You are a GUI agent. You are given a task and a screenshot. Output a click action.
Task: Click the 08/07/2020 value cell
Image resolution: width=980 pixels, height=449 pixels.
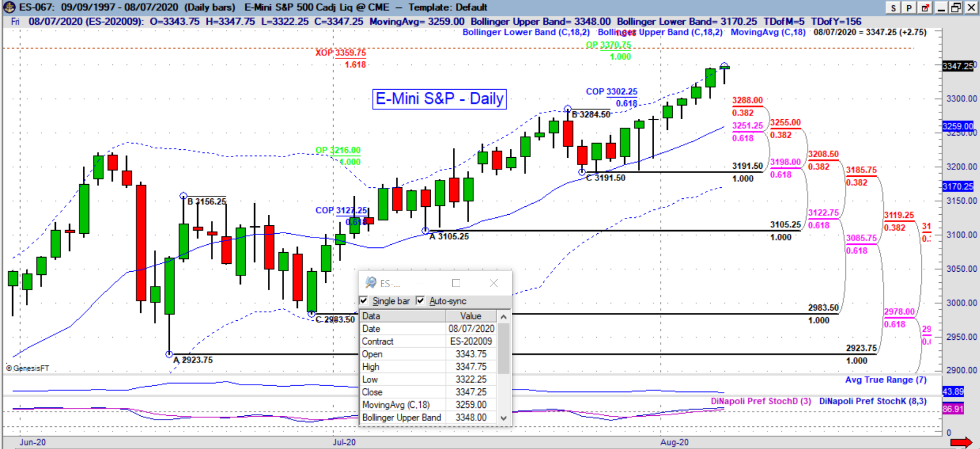point(471,329)
